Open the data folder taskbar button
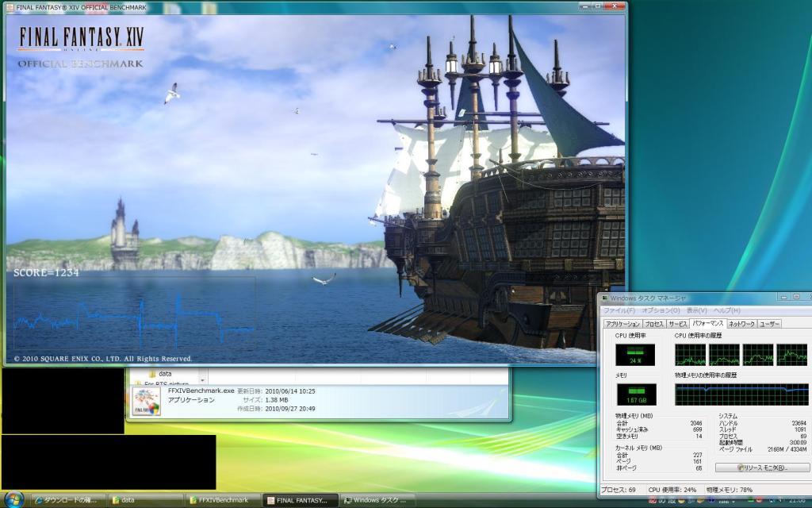The height and width of the screenshot is (508, 812). [x=145, y=500]
